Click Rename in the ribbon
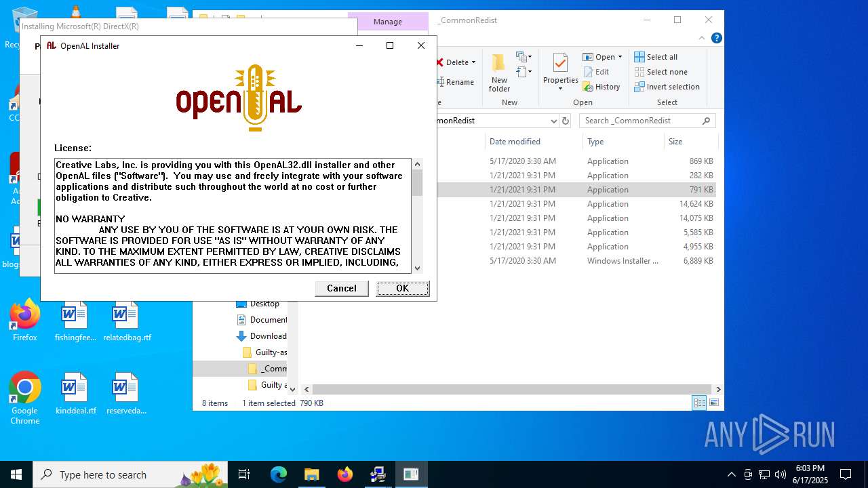 [456, 82]
